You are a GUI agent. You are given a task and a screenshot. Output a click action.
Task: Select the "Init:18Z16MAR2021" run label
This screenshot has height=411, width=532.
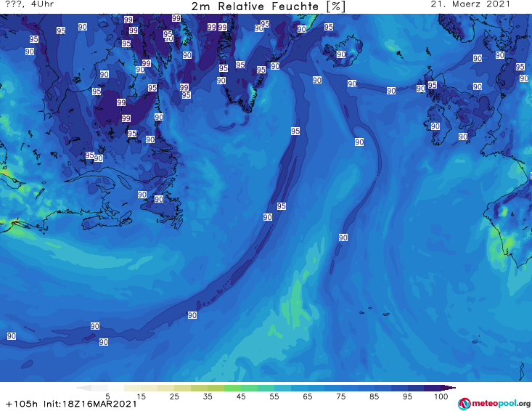click(90, 404)
